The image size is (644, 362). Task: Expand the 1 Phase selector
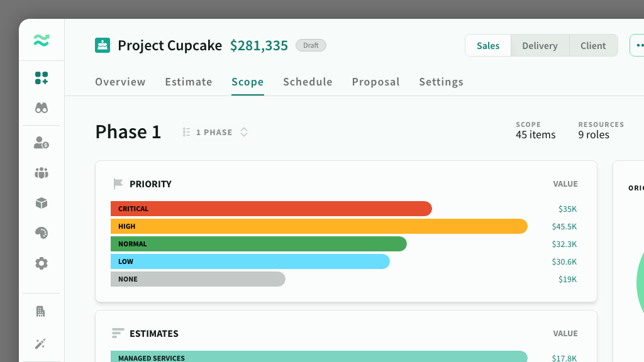pos(216,133)
